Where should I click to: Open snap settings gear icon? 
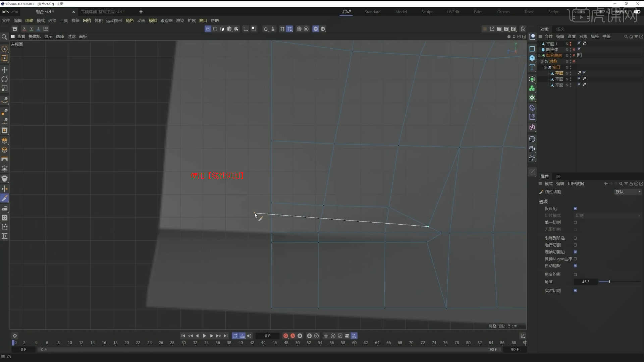tap(273, 29)
